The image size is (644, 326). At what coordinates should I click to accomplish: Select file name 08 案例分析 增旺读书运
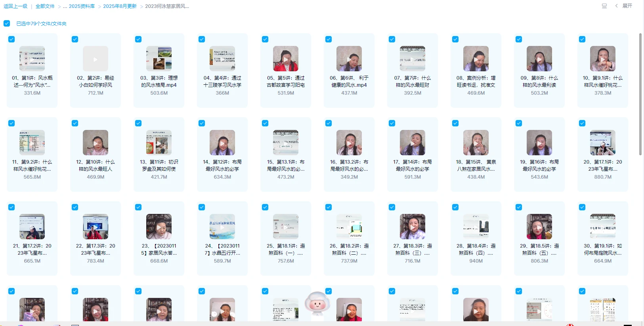[x=476, y=82]
